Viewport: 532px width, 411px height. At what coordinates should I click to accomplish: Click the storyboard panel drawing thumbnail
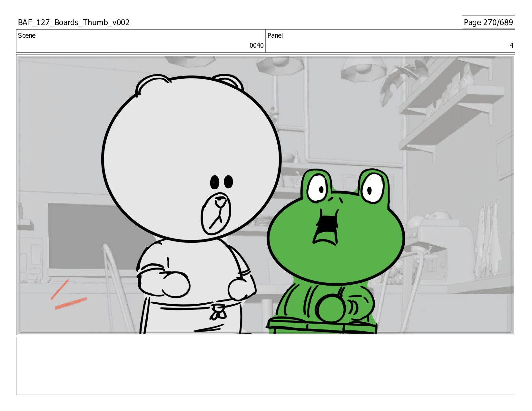point(265,195)
